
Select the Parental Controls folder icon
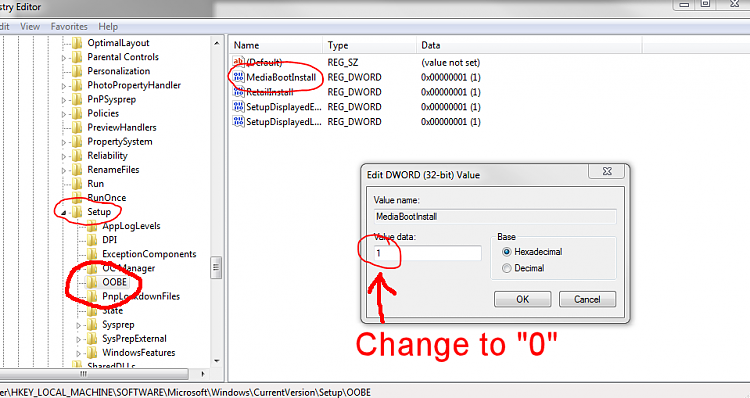click(x=77, y=57)
